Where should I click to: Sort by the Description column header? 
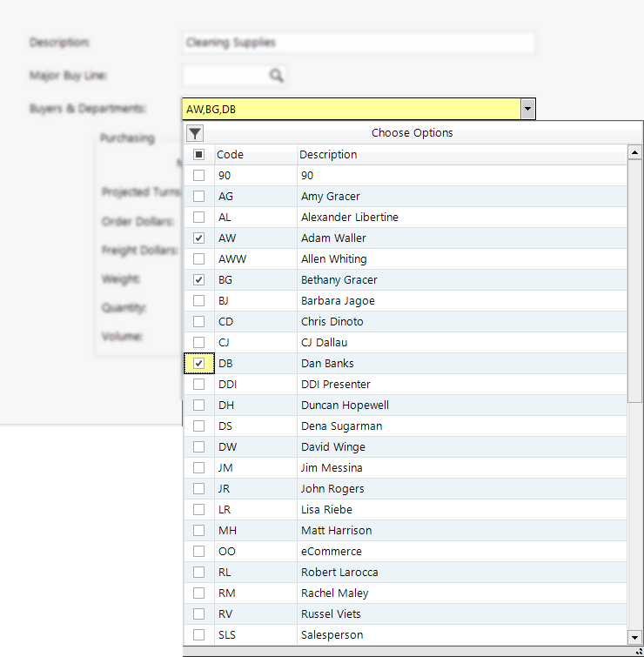click(461, 155)
